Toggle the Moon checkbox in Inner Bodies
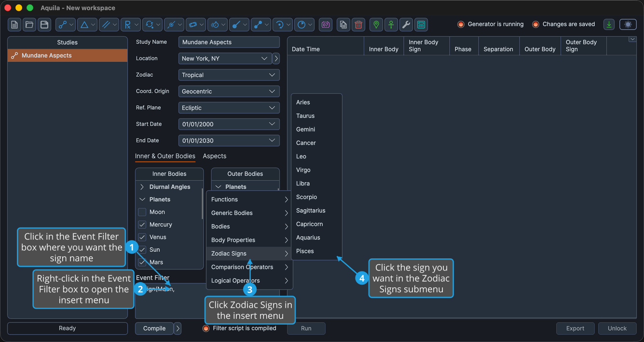This screenshot has height=342, width=644. (x=142, y=212)
